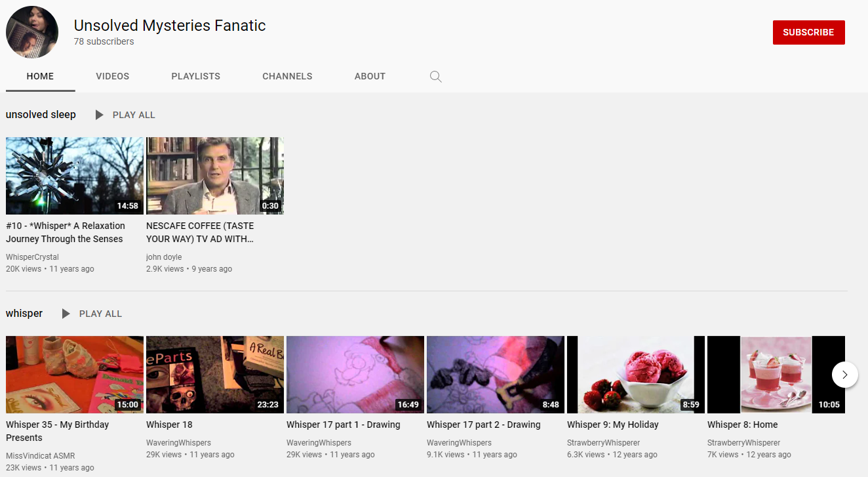The image size is (868, 477).
Task: Click 'Whisper 9: My Holiday' title
Action: point(613,425)
